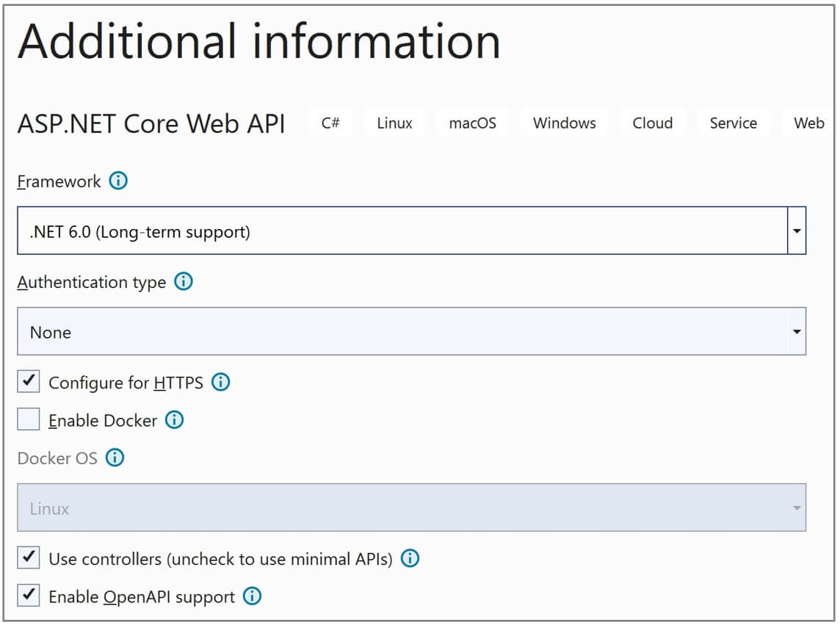Uncheck the Enable OpenAPI support checkbox

point(29,595)
